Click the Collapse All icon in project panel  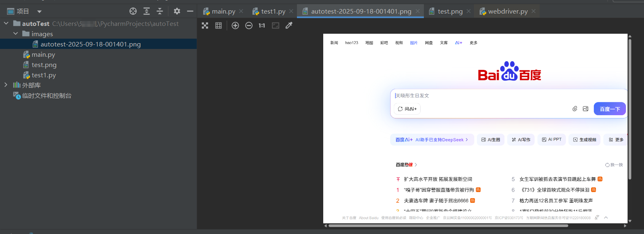(160, 11)
